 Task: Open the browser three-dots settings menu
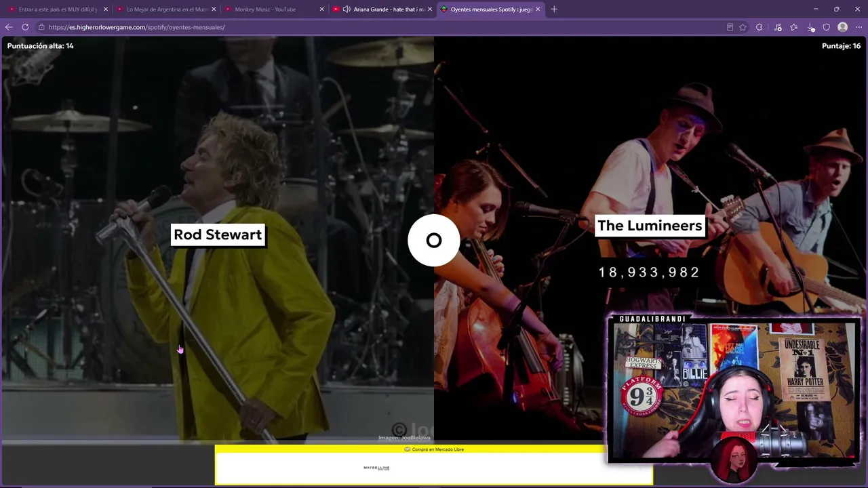(x=859, y=27)
